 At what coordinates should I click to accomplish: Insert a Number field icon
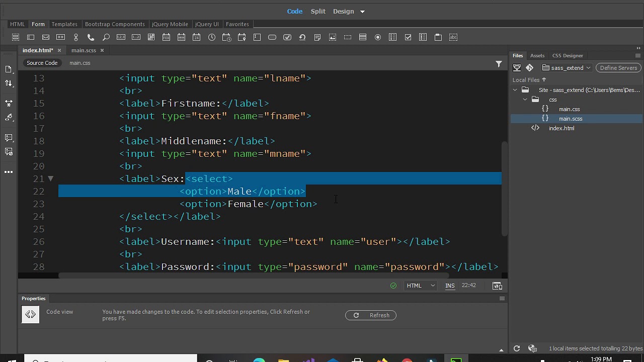tap(121, 37)
